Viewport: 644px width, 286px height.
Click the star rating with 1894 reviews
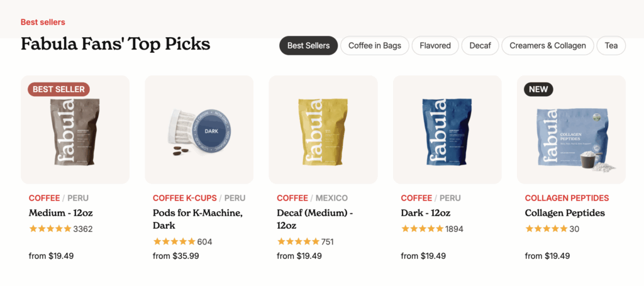[x=422, y=229]
